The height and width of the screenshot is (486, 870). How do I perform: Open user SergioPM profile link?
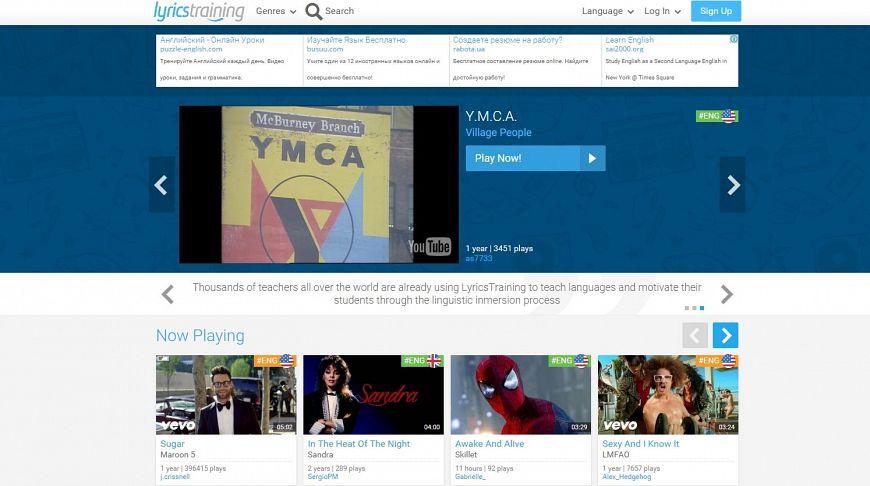323,477
